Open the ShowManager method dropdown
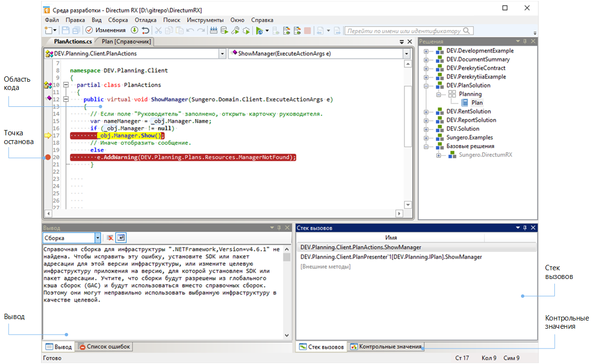The width and height of the screenshot is (593, 364). 406,54
